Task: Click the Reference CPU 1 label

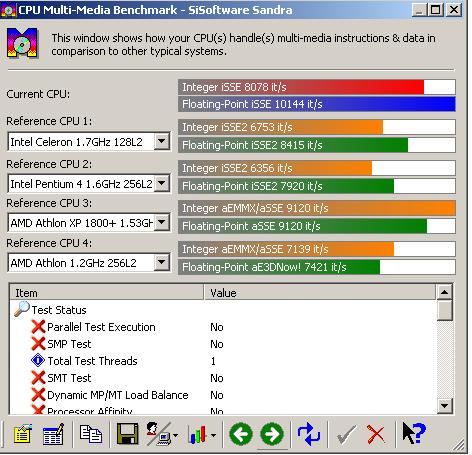Action: 49,121
